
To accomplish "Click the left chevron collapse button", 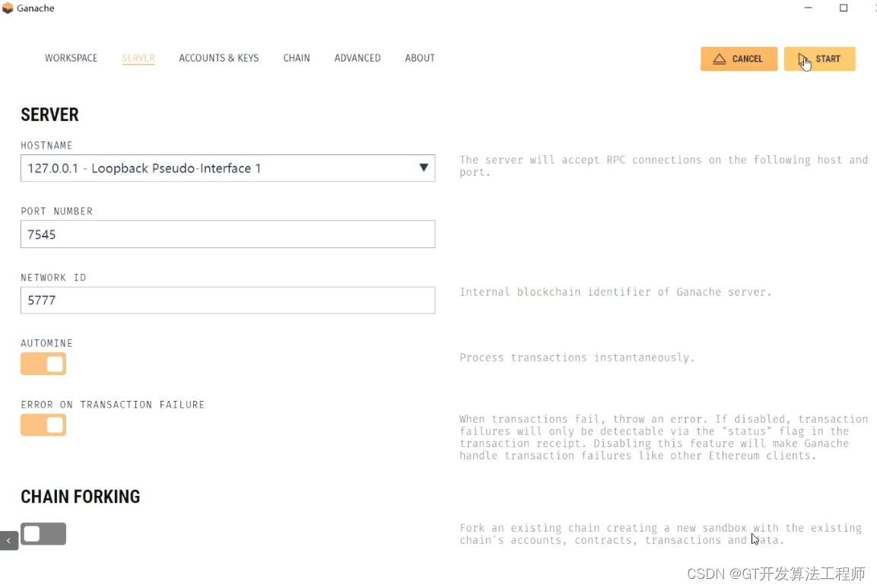I will tap(9, 540).
